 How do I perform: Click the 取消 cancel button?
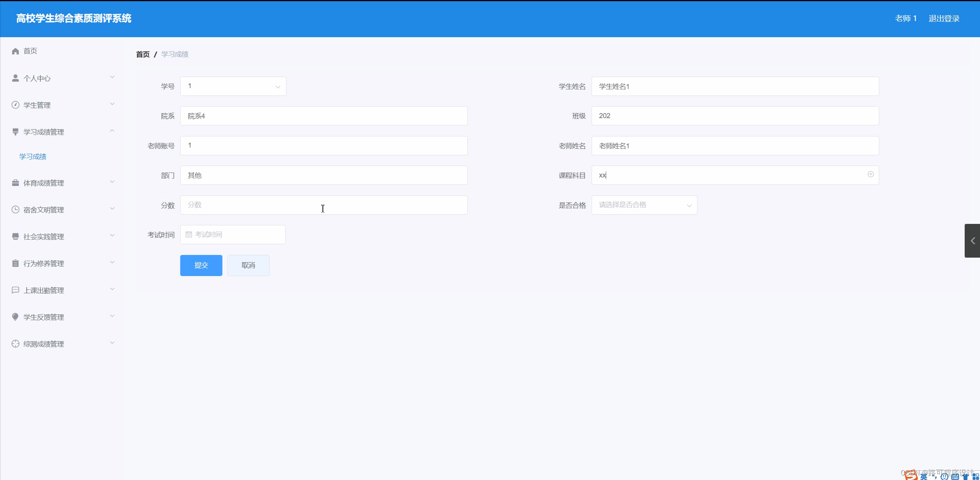[x=248, y=265]
